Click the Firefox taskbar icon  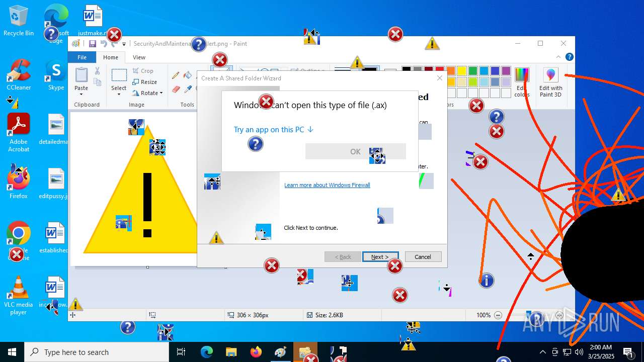pyautogui.click(x=256, y=352)
